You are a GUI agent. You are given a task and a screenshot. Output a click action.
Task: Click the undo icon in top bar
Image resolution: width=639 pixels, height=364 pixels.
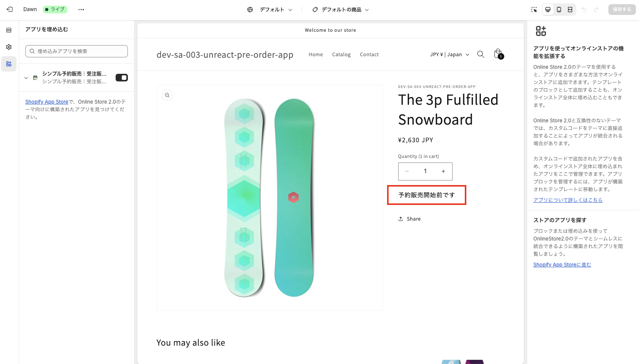(583, 9)
